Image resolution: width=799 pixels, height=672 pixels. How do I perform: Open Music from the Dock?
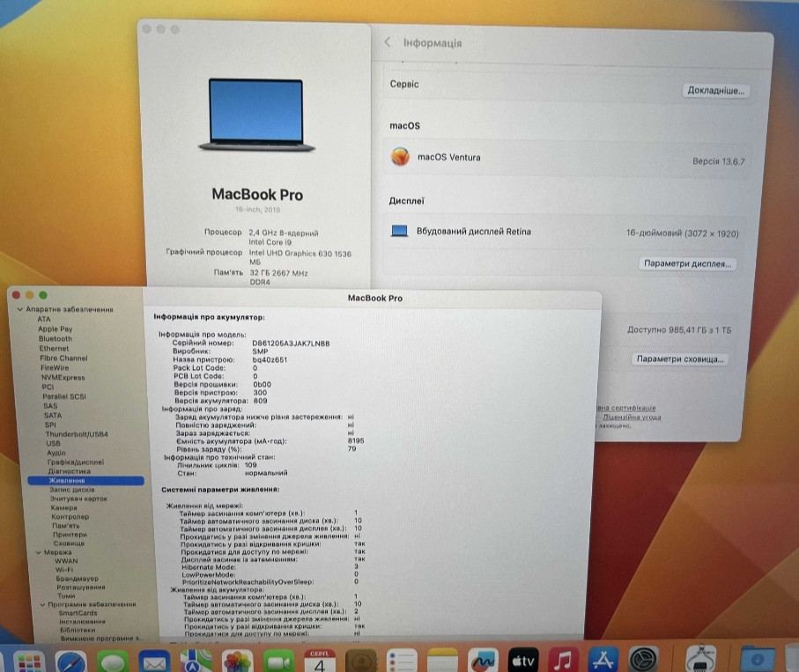[561, 660]
